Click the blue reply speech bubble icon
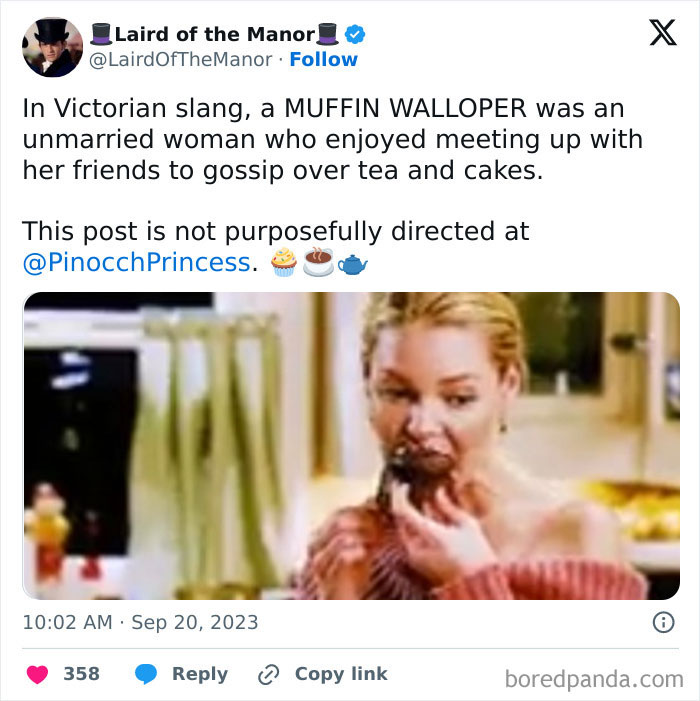 [x=146, y=674]
